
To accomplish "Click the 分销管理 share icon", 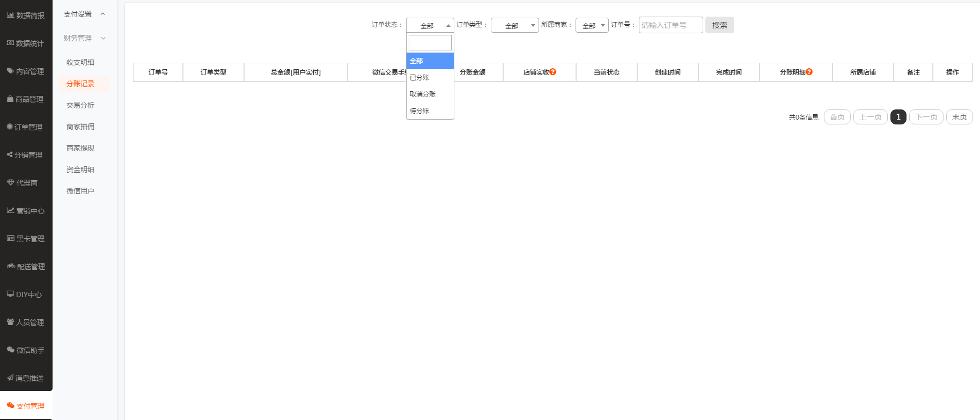I will pos(10,154).
